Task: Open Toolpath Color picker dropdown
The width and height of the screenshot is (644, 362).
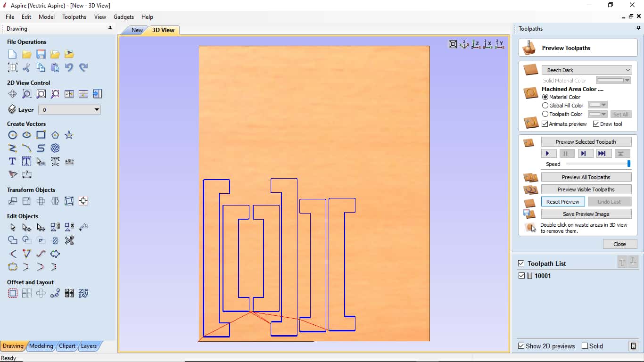Action: click(x=598, y=114)
